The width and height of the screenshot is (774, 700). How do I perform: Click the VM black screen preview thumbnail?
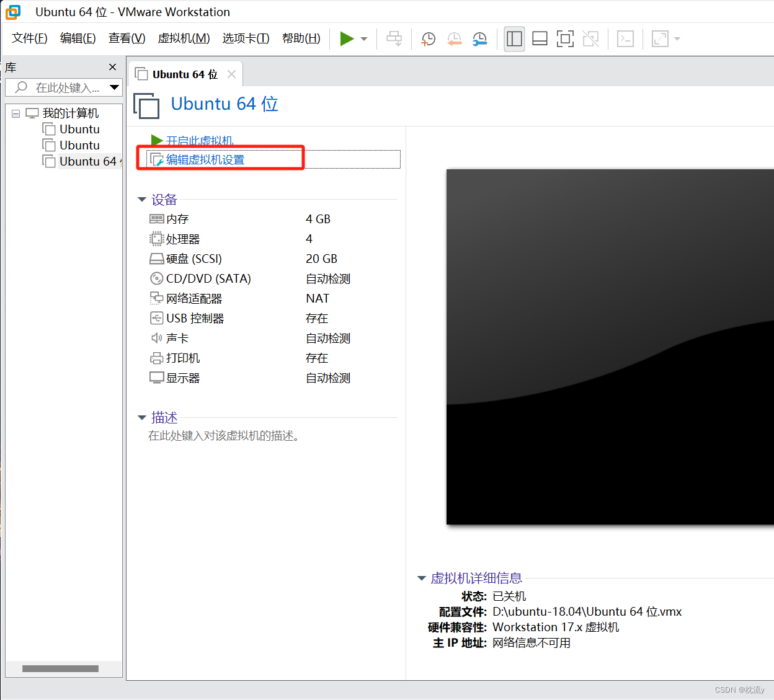(x=610, y=347)
